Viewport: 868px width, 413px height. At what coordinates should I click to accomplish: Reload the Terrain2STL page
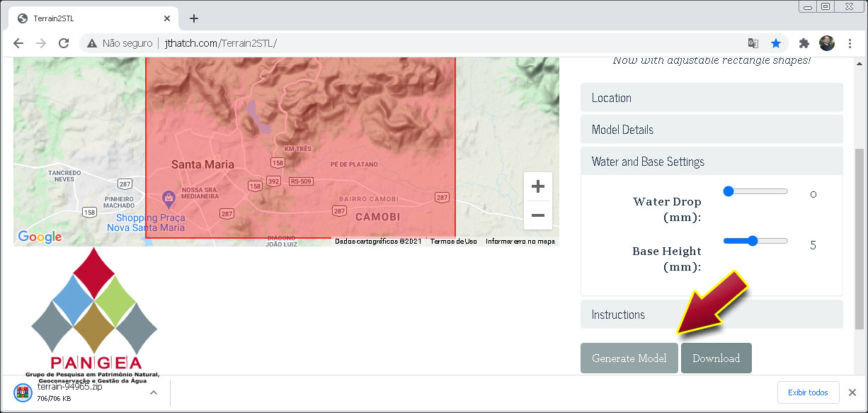[64, 43]
